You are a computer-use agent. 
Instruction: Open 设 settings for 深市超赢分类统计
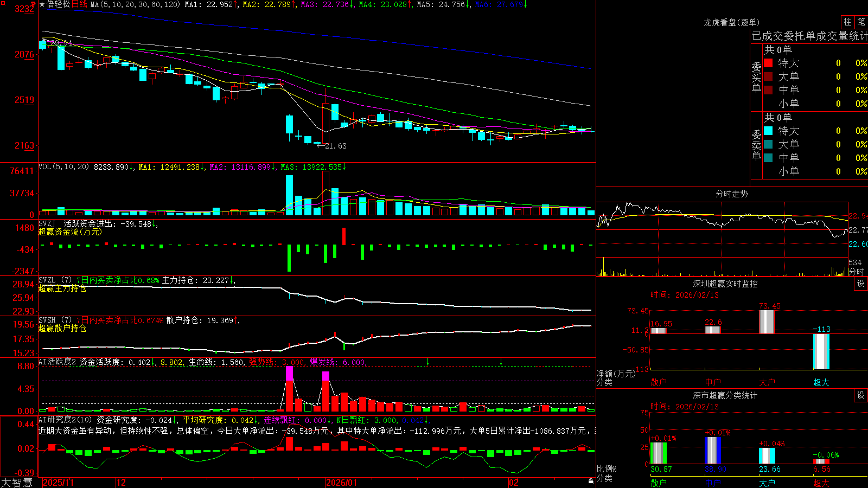coord(861,395)
